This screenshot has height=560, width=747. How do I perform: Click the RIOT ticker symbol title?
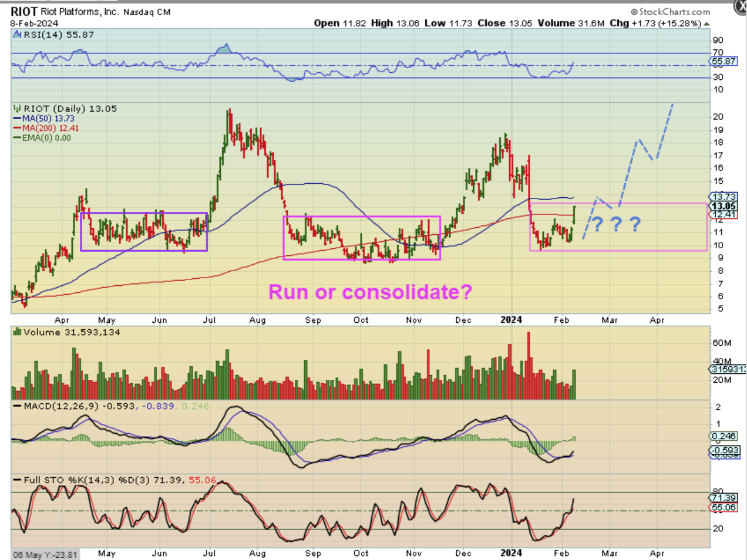tap(24, 12)
